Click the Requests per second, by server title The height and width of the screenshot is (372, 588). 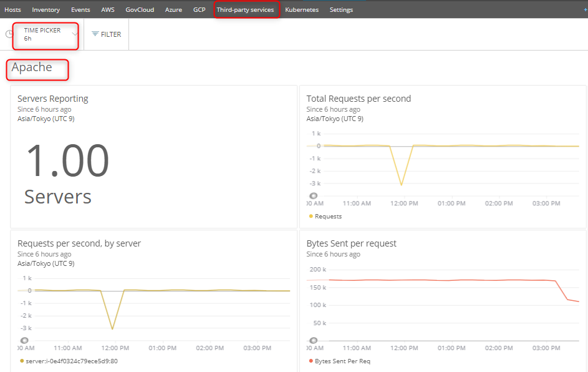coord(79,243)
